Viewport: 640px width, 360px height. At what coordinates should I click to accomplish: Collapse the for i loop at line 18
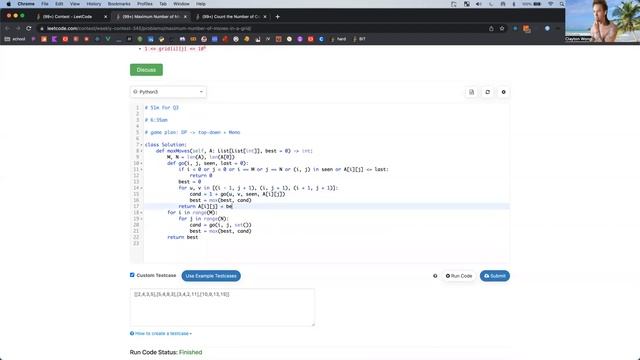coord(142,213)
